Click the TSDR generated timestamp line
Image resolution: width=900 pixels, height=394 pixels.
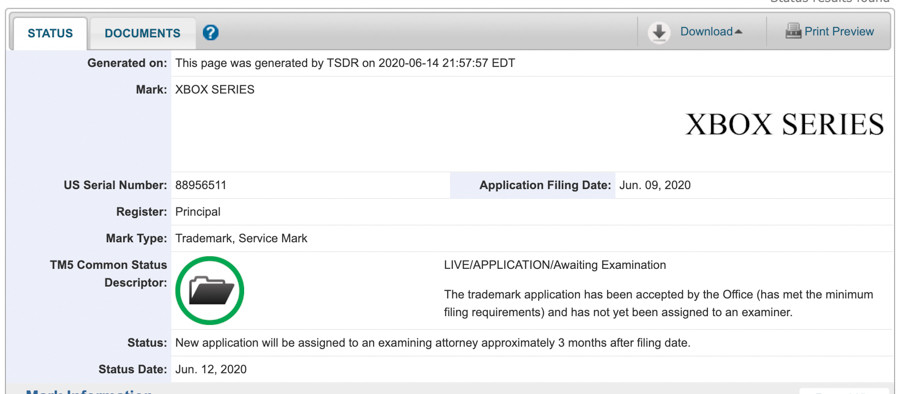click(345, 63)
